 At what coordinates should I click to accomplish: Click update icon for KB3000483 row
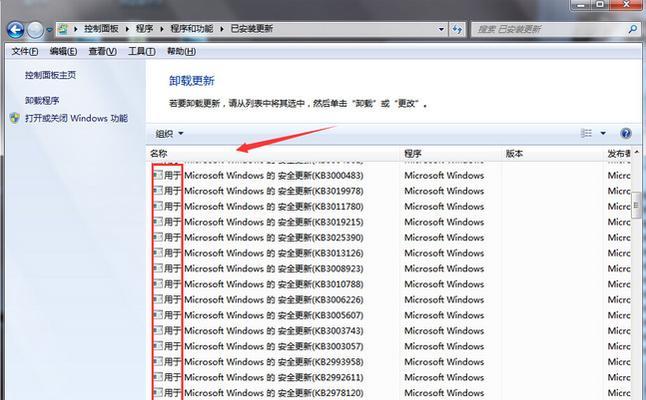tap(158, 175)
